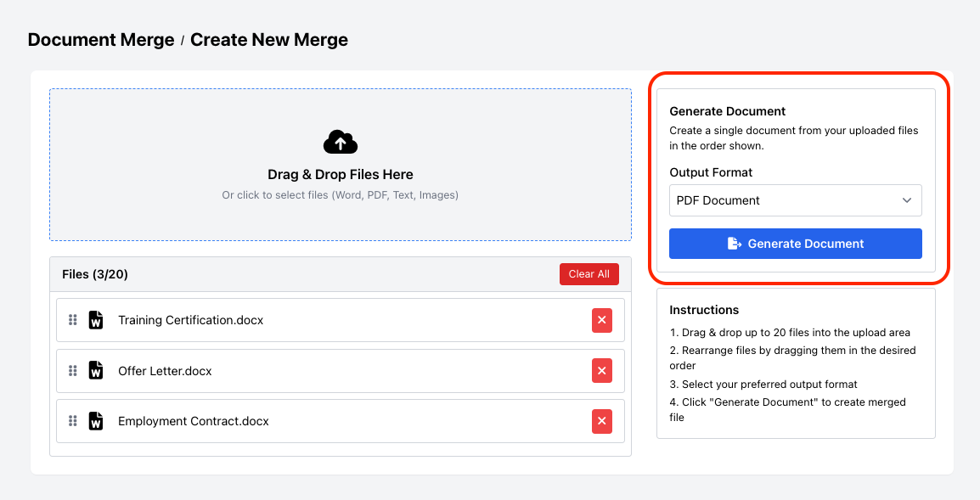
Task: Remove Training Certification.docx from the list
Action: 602,320
